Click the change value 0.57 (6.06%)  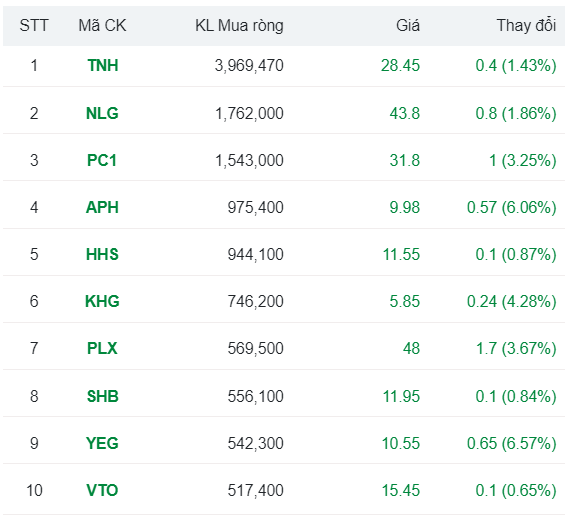(x=511, y=208)
